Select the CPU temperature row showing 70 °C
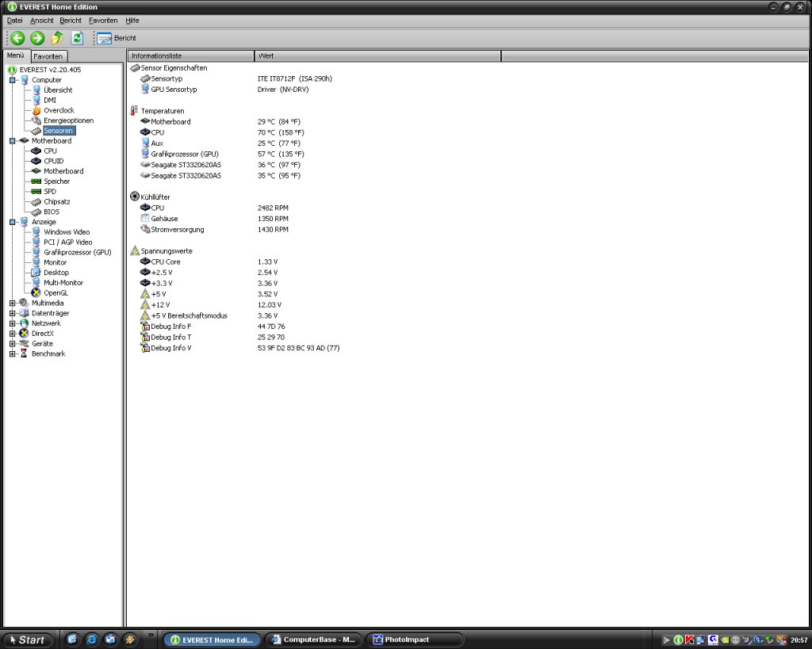This screenshot has width=812, height=649. point(222,132)
